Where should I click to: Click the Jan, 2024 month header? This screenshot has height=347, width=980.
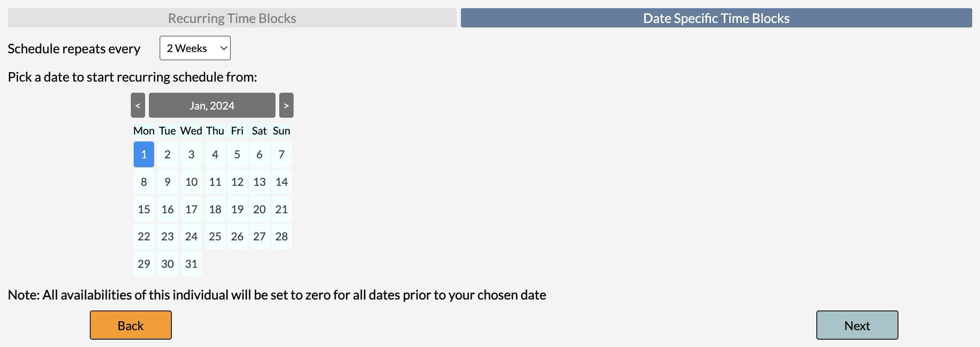(x=212, y=105)
